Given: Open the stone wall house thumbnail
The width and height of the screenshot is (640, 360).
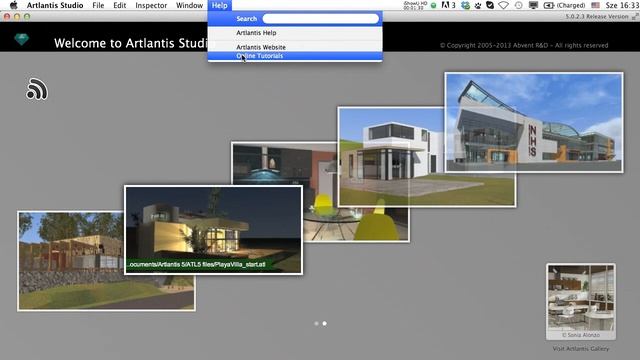Looking at the screenshot, I should [71, 261].
